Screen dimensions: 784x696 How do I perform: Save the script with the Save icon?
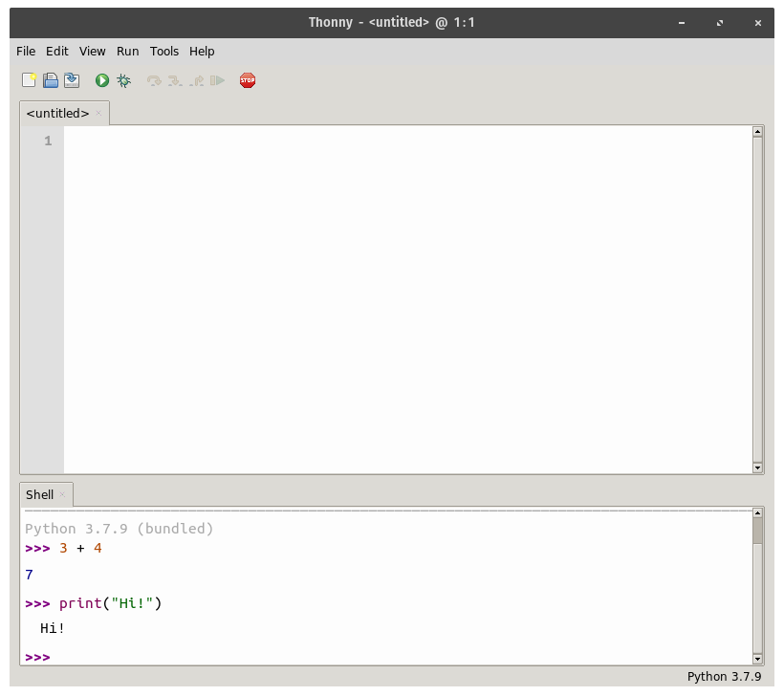point(72,80)
